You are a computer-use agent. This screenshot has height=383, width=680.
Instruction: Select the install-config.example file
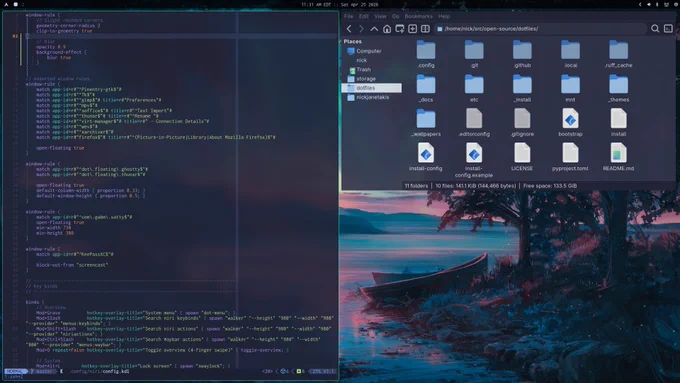tap(474, 153)
